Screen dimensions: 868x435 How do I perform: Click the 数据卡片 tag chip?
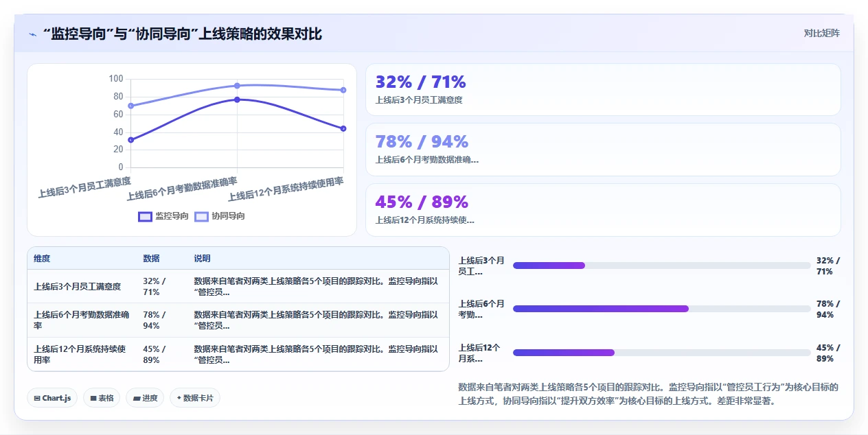coord(195,398)
